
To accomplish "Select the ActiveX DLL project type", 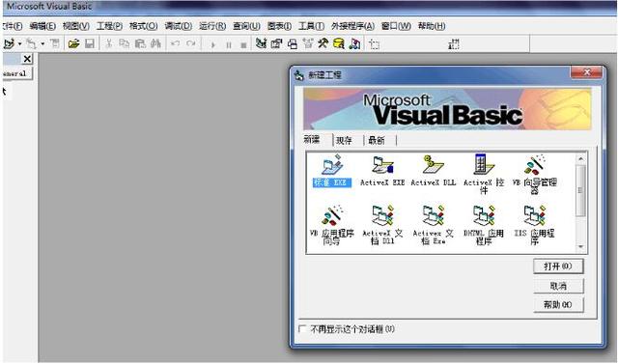I will pos(434,171).
